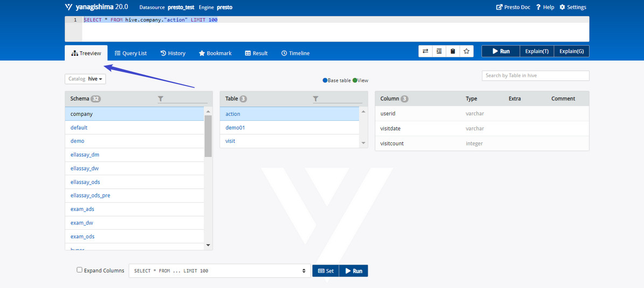The width and height of the screenshot is (644, 288).
Task: Select the ellassay_dm schema
Action: point(134,155)
